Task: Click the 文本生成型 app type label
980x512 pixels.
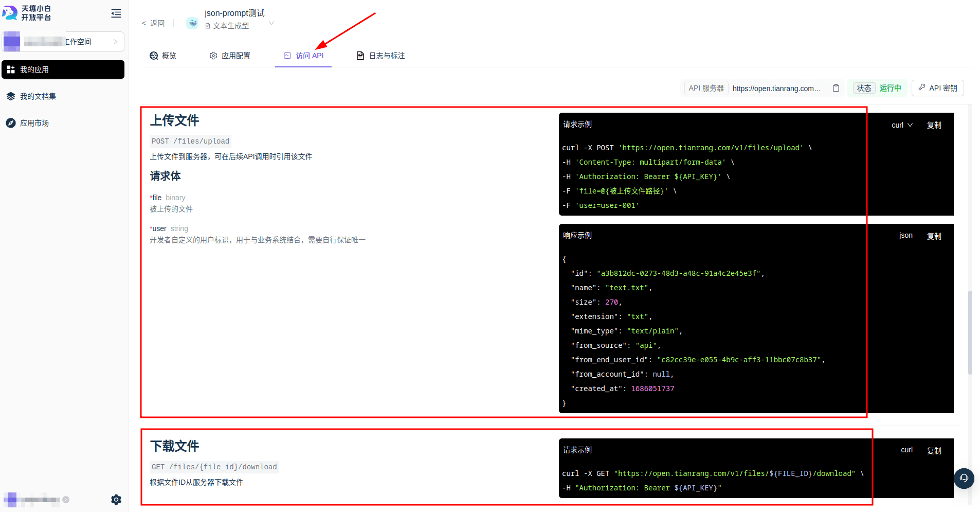Action: click(227, 26)
